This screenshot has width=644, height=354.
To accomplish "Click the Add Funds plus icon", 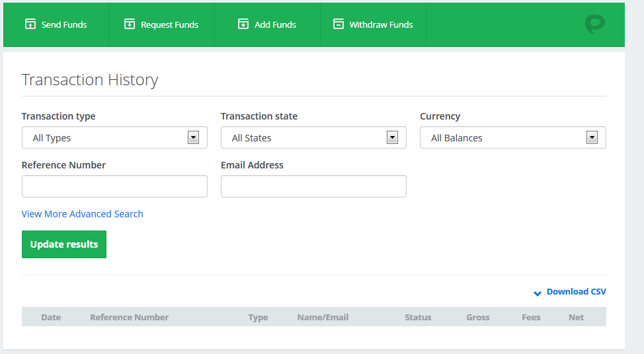I will tap(243, 24).
